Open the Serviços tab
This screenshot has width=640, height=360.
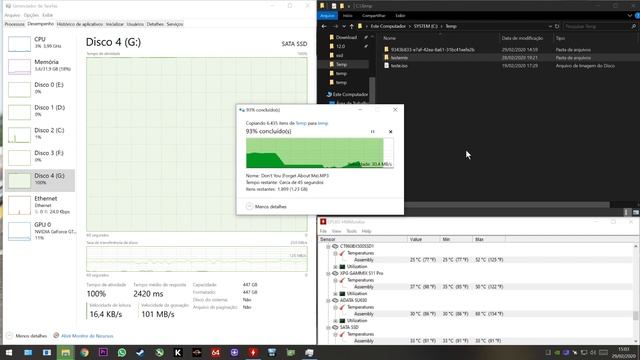[x=175, y=24]
